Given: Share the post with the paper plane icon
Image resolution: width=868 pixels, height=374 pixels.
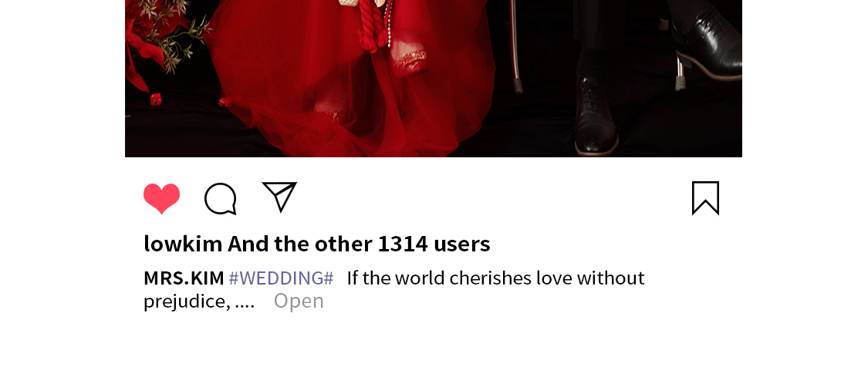Looking at the screenshot, I should coord(279,197).
